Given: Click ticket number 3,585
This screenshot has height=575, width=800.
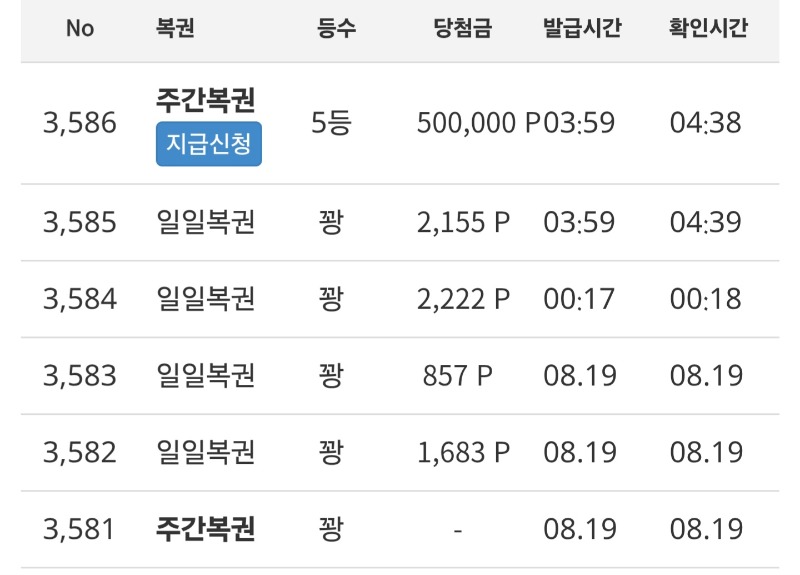Looking at the screenshot, I should (x=80, y=222).
